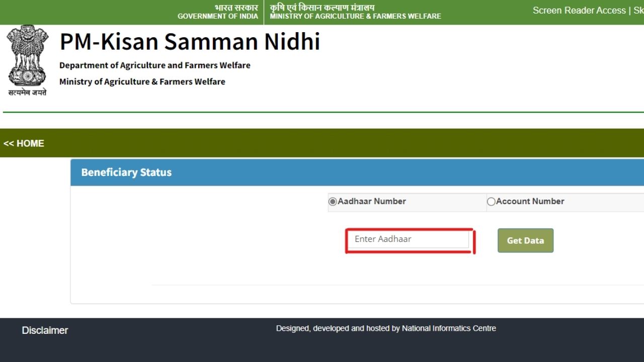Click the Beneficiary Status panel heading
The image size is (644, 362).
[x=126, y=172]
